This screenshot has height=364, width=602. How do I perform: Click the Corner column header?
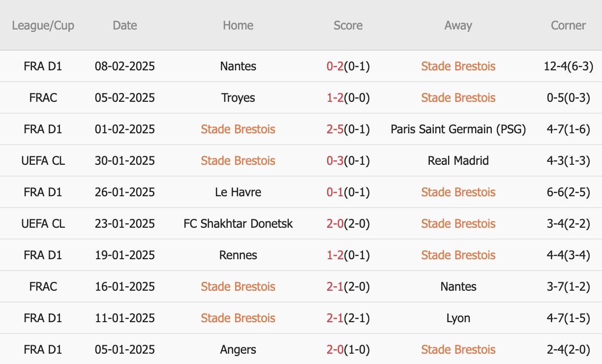(x=568, y=26)
